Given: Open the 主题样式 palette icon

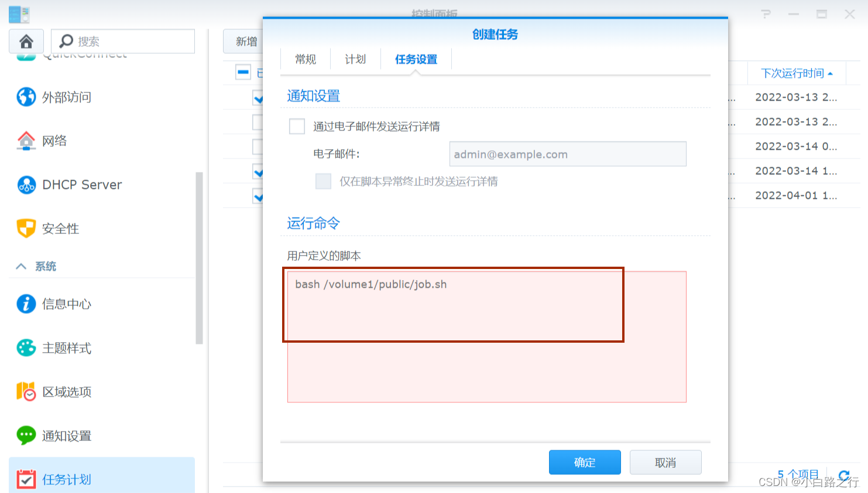Looking at the screenshot, I should pyautogui.click(x=26, y=348).
